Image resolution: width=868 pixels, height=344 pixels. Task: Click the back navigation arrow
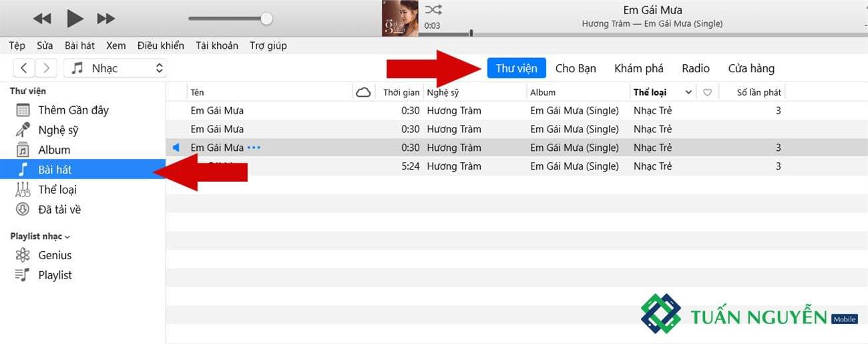[x=24, y=67]
